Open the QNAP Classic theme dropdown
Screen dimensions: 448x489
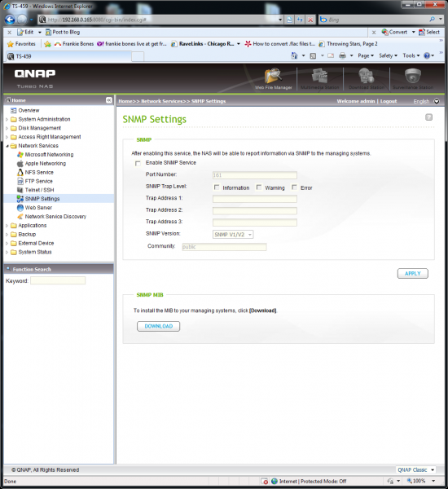click(415, 469)
